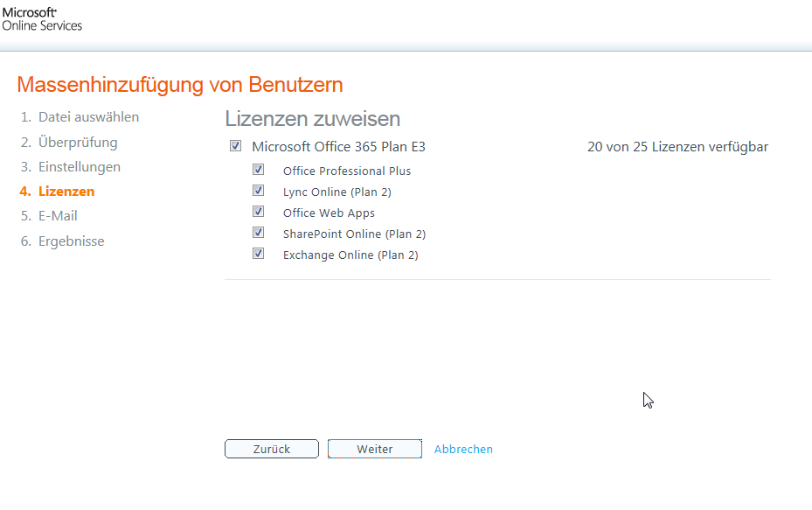Viewport: 812px width, 510px height.
Task: Open step 3 Einstellungen
Action: [x=80, y=166]
